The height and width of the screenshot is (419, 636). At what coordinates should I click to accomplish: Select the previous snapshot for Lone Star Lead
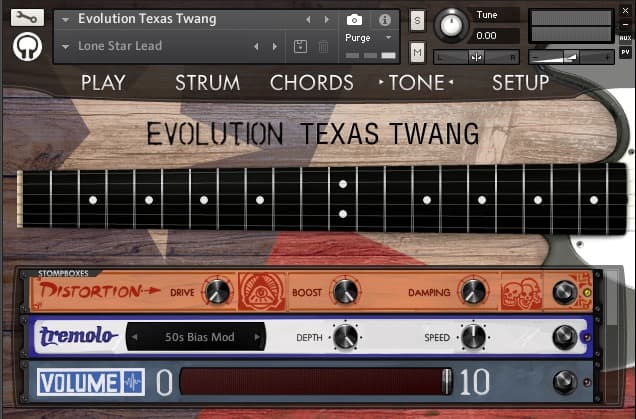point(256,46)
